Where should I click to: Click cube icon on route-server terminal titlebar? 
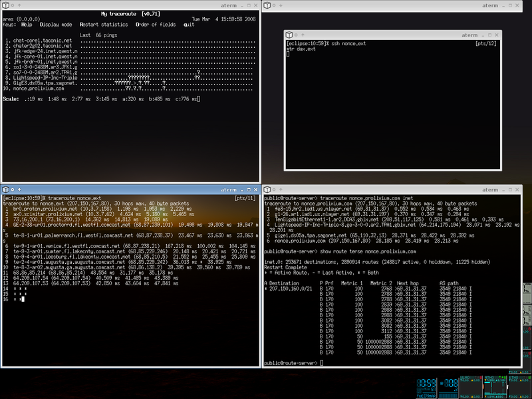point(267,190)
